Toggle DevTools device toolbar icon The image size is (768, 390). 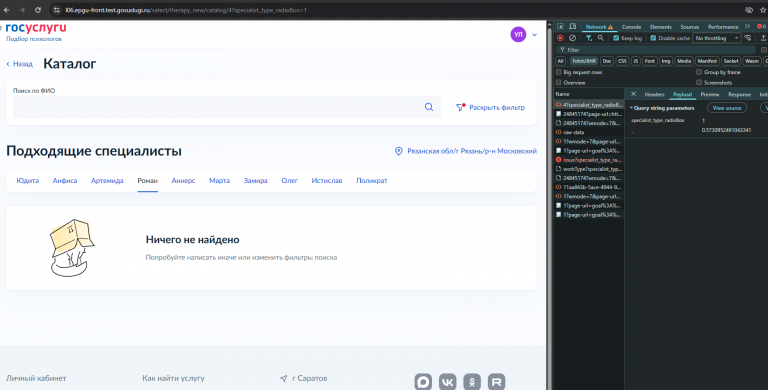click(x=572, y=26)
